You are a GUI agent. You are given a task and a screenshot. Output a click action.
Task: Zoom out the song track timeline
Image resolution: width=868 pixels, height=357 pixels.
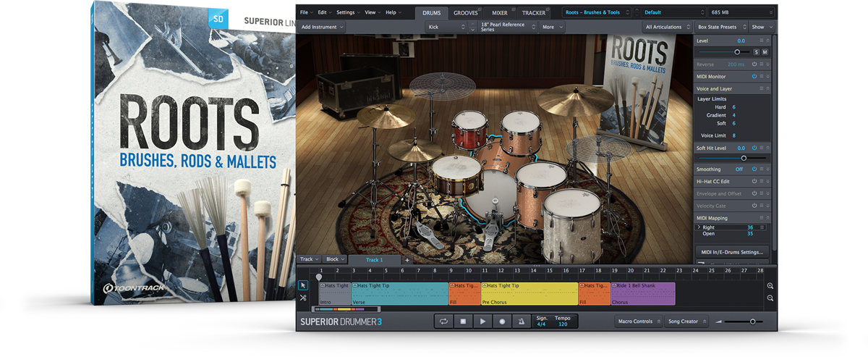pos(770,298)
